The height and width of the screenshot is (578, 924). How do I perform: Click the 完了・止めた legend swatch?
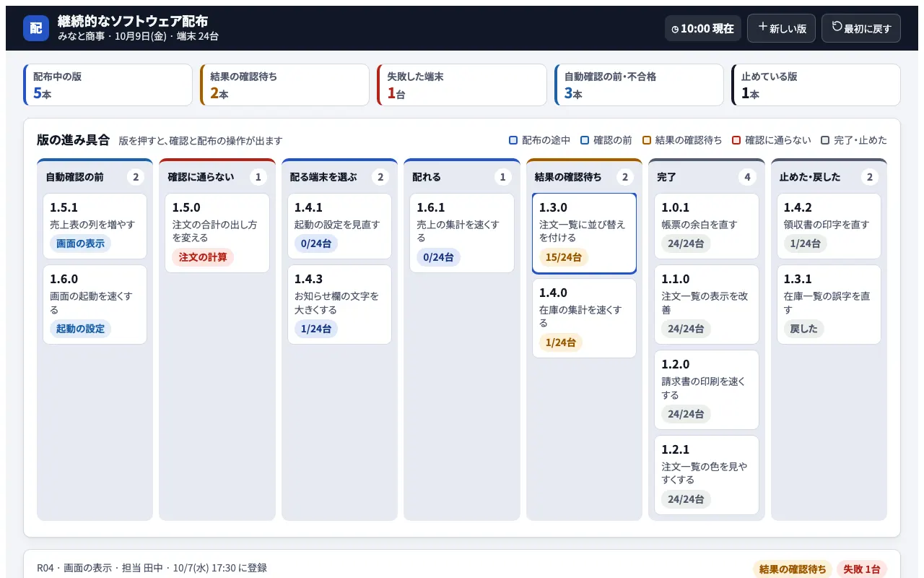coord(825,140)
